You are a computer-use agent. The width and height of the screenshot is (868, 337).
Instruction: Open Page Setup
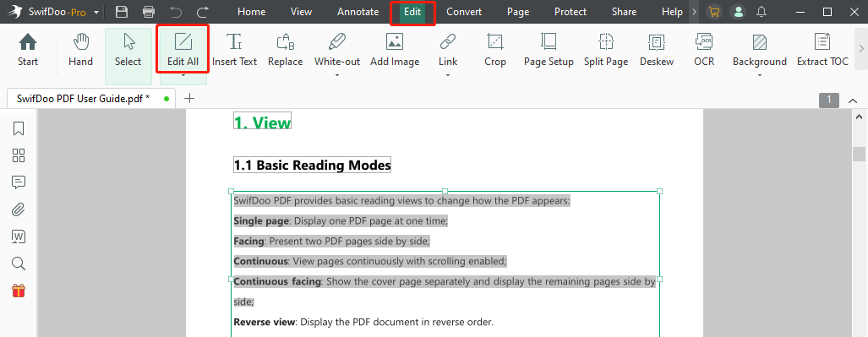click(549, 51)
